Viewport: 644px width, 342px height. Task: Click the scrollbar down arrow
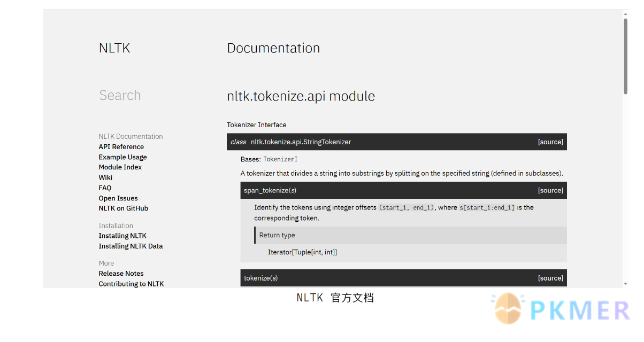pyautogui.click(x=625, y=284)
